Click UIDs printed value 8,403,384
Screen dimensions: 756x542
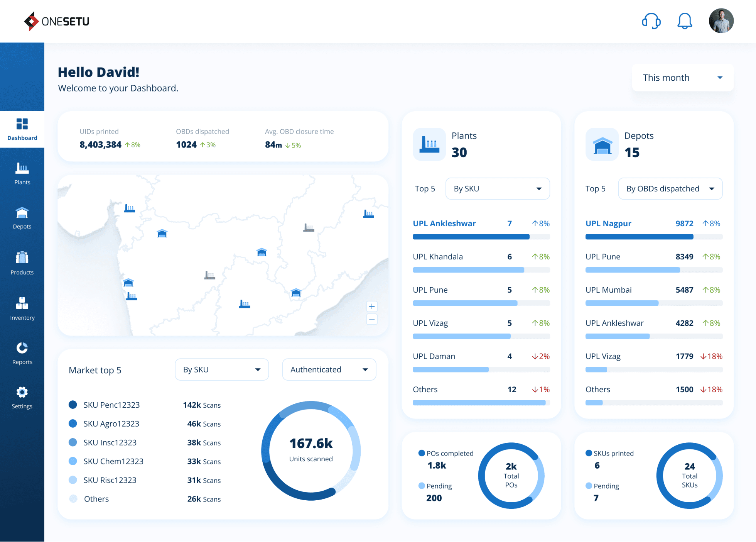100,145
